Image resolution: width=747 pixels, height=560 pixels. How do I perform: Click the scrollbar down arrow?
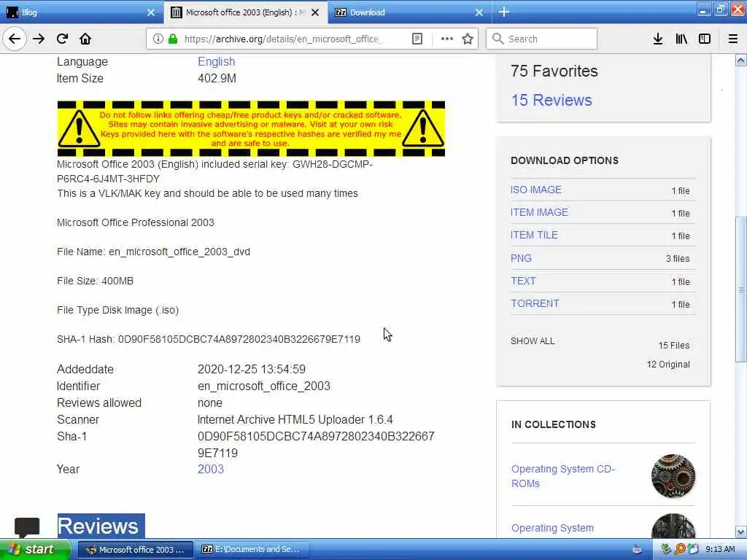point(741,532)
